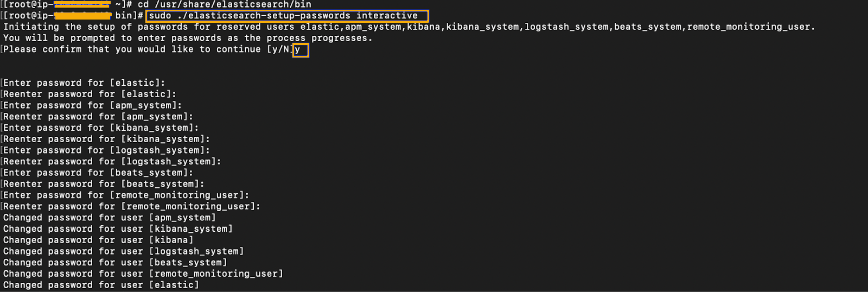
Task: Click 'Changed password for user [beats_system]' line
Action: [115, 263]
